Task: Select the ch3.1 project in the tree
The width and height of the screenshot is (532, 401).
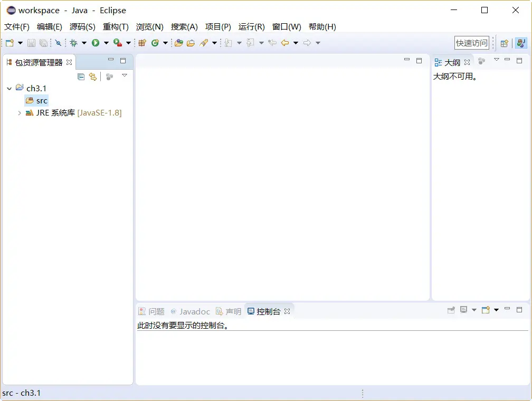Action: coord(31,88)
